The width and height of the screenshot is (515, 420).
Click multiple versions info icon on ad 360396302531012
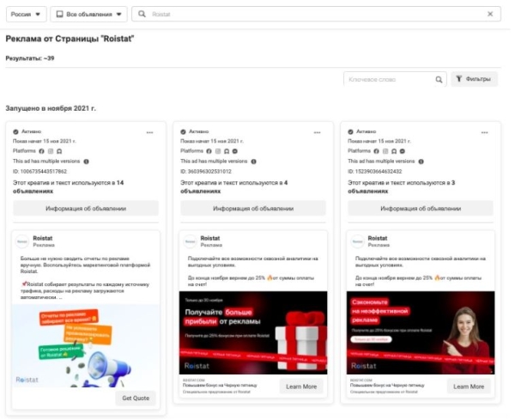[253, 161]
